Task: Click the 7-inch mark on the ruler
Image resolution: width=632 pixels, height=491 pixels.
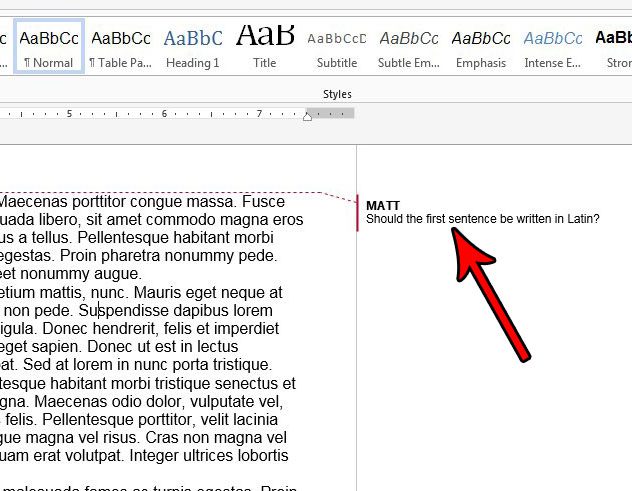Action: coord(259,113)
